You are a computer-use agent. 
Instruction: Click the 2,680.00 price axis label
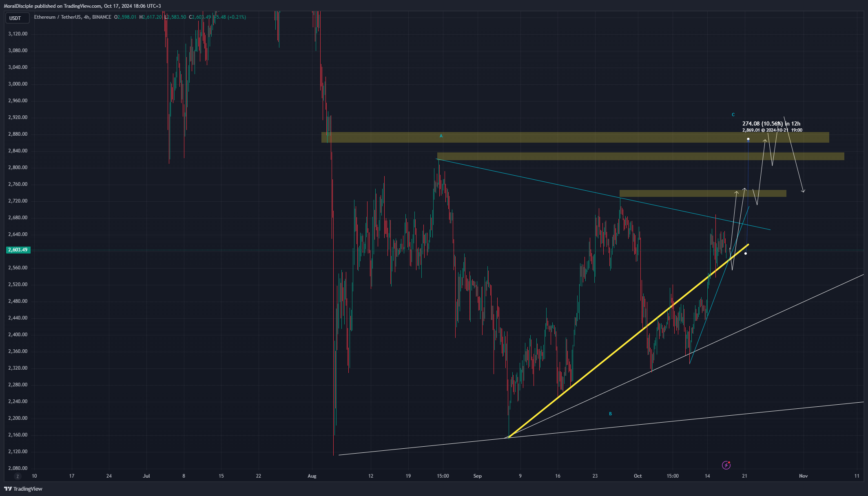pyautogui.click(x=18, y=218)
